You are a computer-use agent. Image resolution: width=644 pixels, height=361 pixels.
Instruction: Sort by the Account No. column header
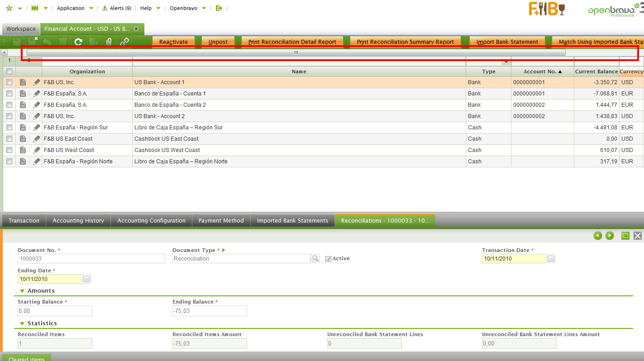pyautogui.click(x=543, y=71)
